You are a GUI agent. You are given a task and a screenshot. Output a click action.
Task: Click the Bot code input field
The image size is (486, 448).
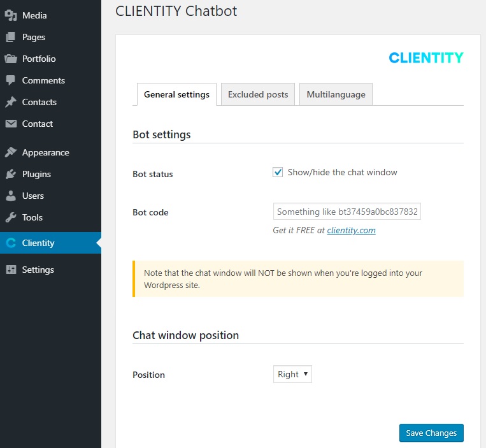point(347,212)
